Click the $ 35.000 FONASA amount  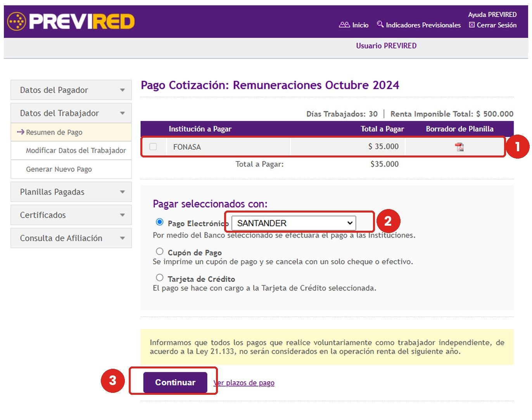tap(383, 147)
